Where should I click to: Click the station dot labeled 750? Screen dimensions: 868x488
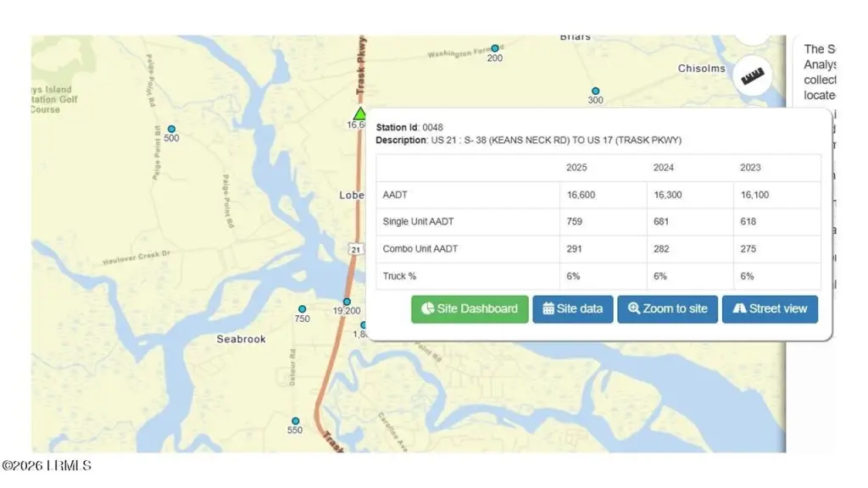click(x=303, y=309)
